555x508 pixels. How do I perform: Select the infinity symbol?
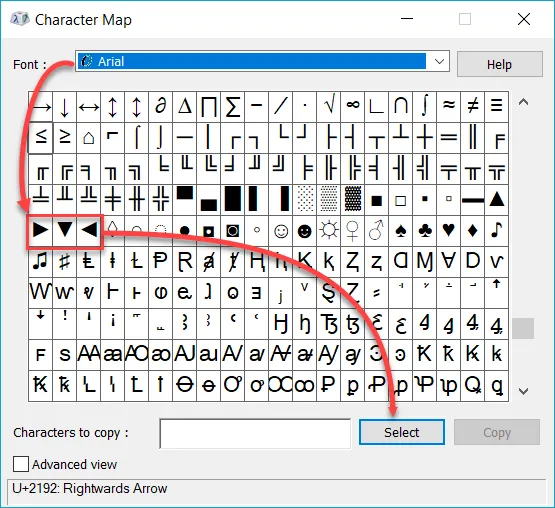[353, 107]
